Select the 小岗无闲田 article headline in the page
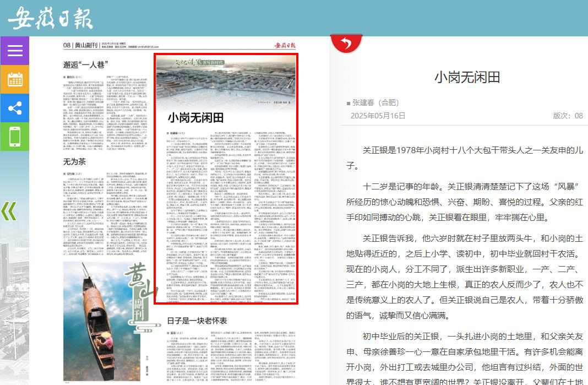 [195, 117]
